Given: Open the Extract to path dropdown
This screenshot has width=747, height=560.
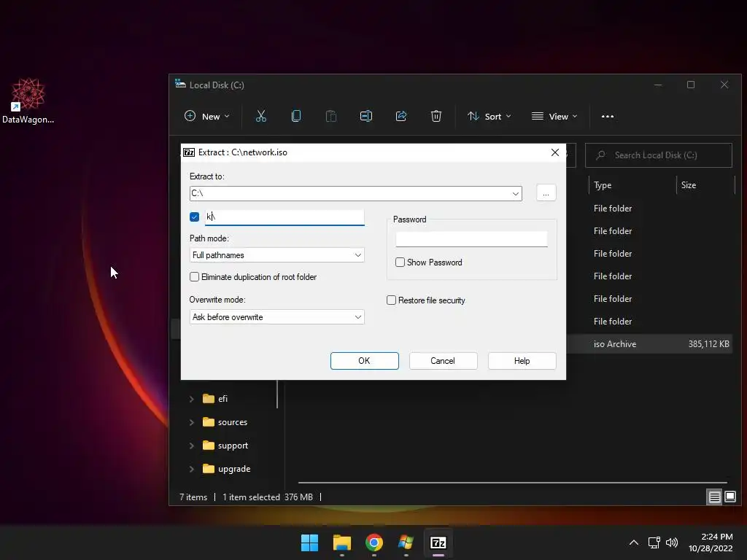Looking at the screenshot, I should tap(516, 194).
